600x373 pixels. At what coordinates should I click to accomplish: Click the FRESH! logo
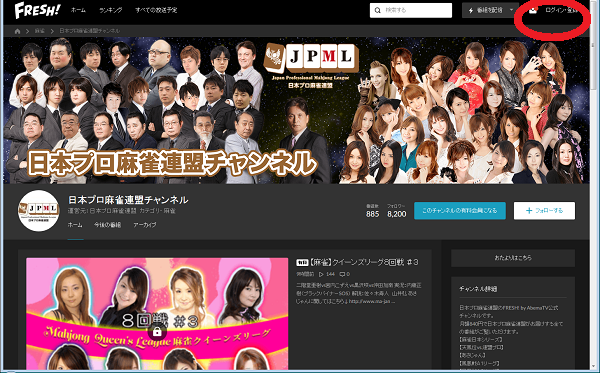tap(37, 10)
